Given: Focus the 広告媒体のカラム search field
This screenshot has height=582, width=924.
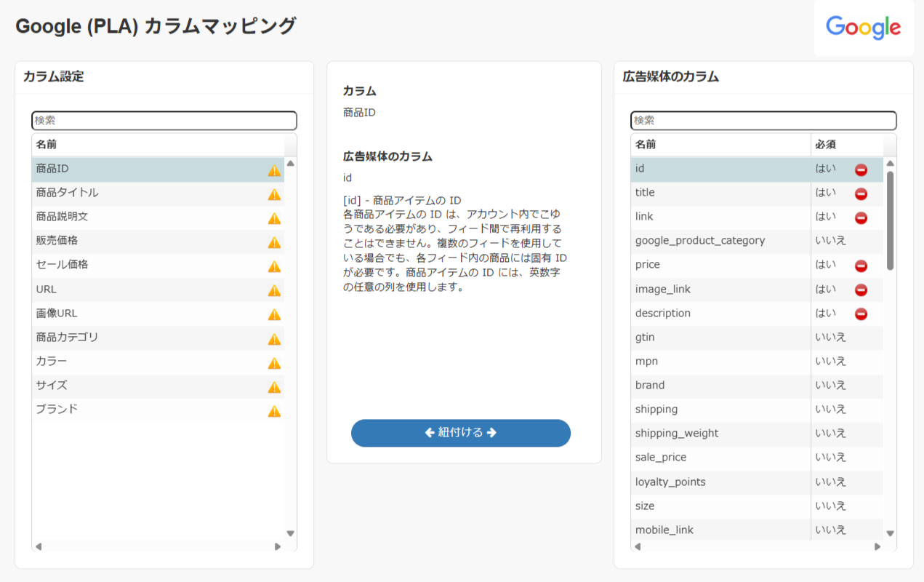Looking at the screenshot, I should click(764, 120).
